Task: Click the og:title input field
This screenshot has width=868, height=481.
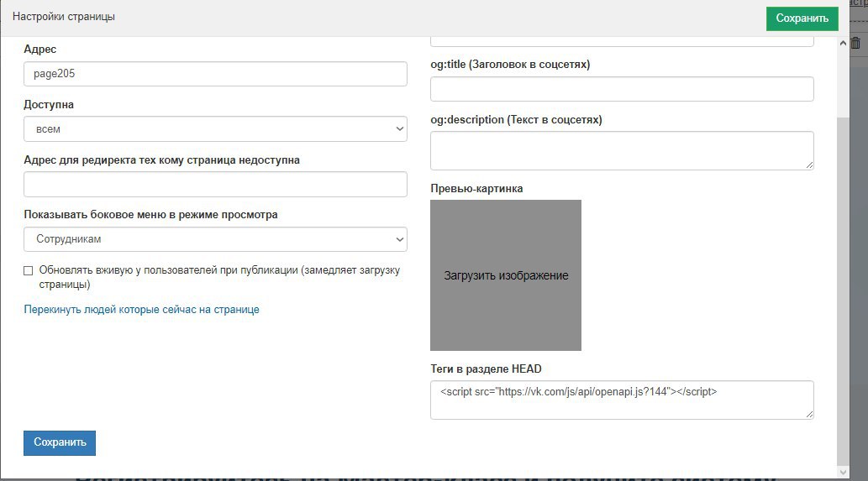Action: coord(622,89)
